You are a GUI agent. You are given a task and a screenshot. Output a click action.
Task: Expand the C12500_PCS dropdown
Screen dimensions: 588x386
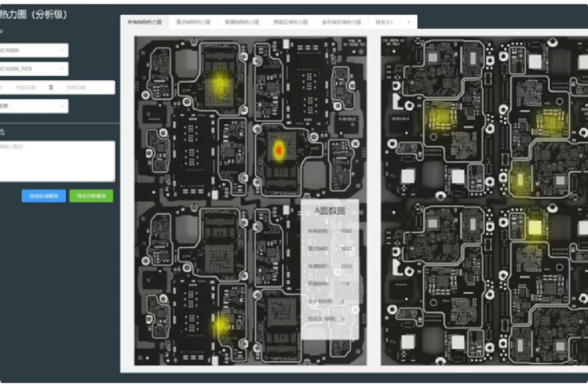pos(34,69)
